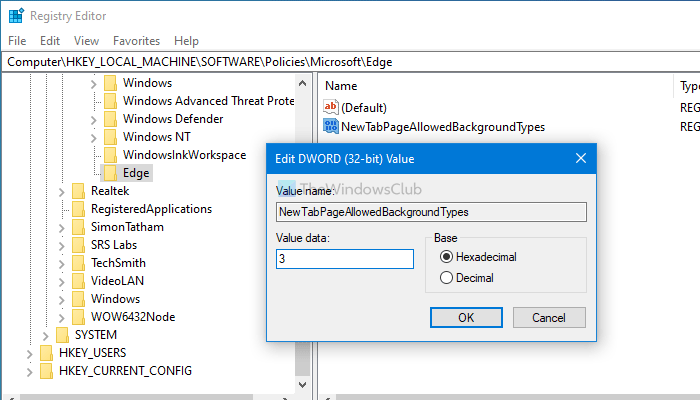The height and width of the screenshot is (400, 700).
Task: Expand the Realtek key
Action: 62,192
